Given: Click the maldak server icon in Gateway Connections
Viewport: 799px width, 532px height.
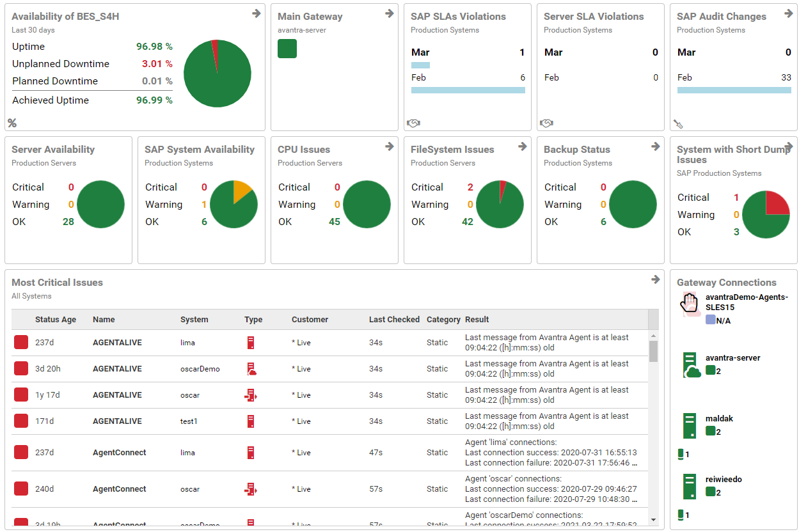Looking at the screenshot, I should click(689, 425).
